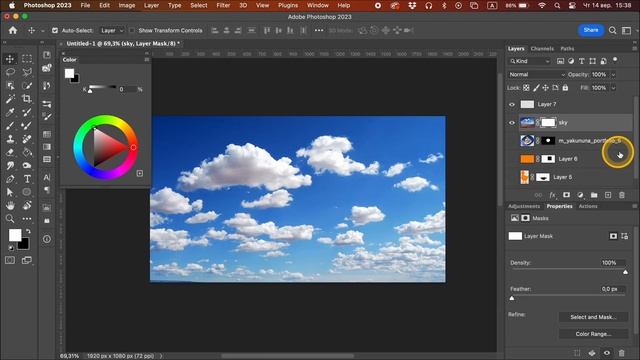The image size is (640, 360).
Task: Enable Show Transform Controls checkbox
Action: (x=132, y=30)
